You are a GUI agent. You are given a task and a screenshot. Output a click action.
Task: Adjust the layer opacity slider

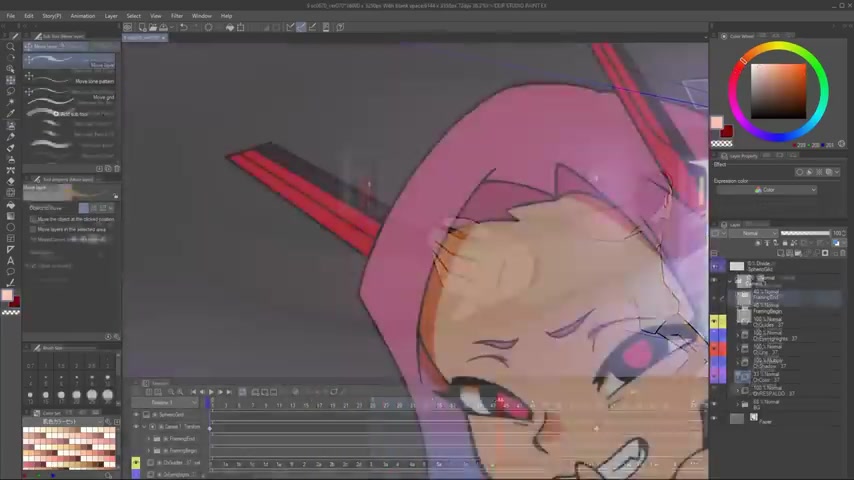click(x=805, y=233)
